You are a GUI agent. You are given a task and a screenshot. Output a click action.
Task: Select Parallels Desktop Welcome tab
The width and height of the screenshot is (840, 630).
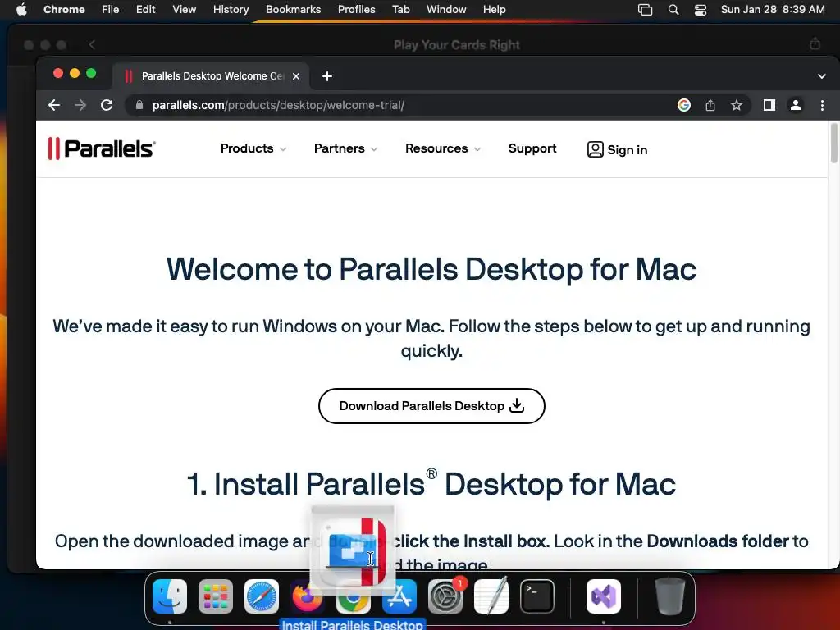click(x=212, y=76)
